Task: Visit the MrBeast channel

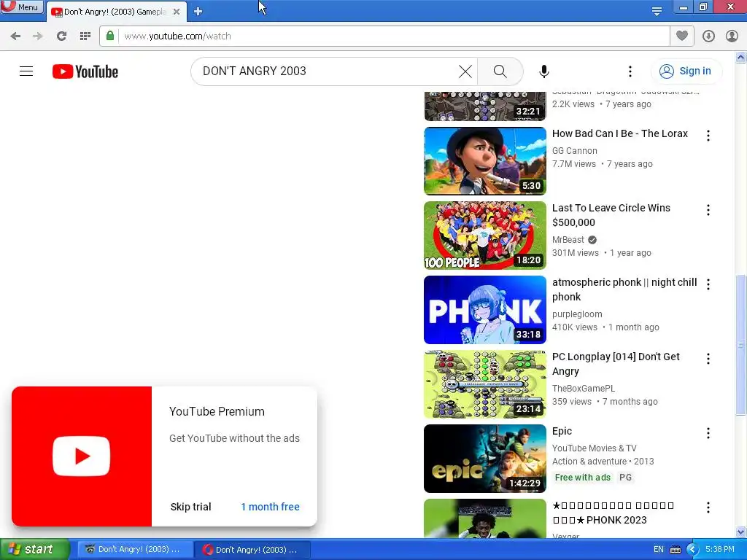Action: point(568,240)
